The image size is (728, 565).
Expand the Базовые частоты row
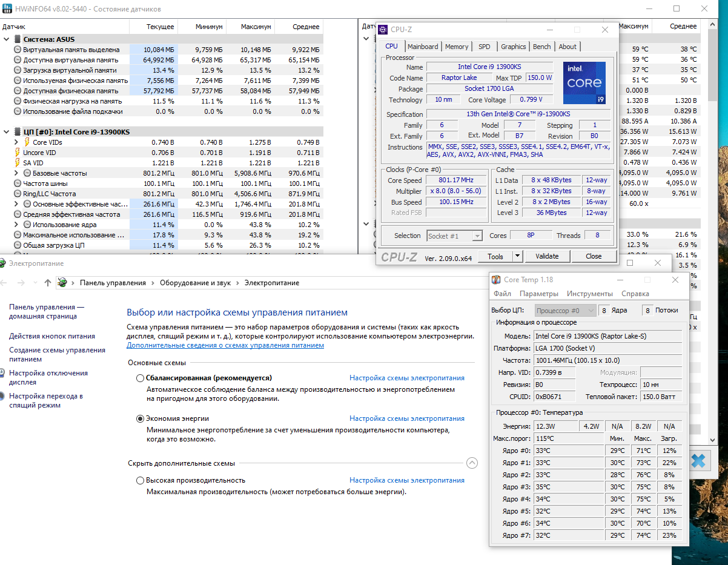pyautogui.click(x=16, y=173)
